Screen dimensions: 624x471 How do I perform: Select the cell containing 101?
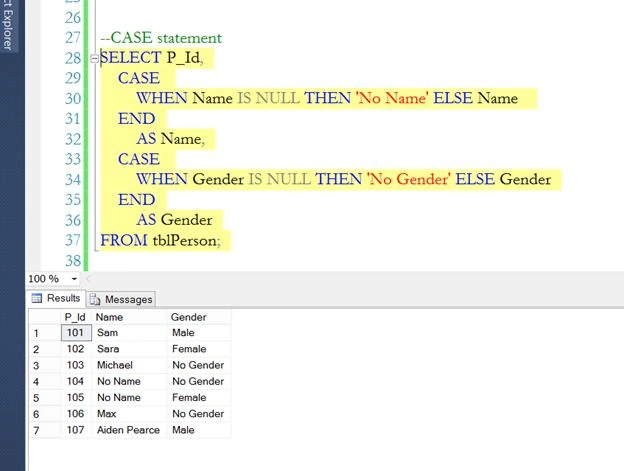pos(76,333)
